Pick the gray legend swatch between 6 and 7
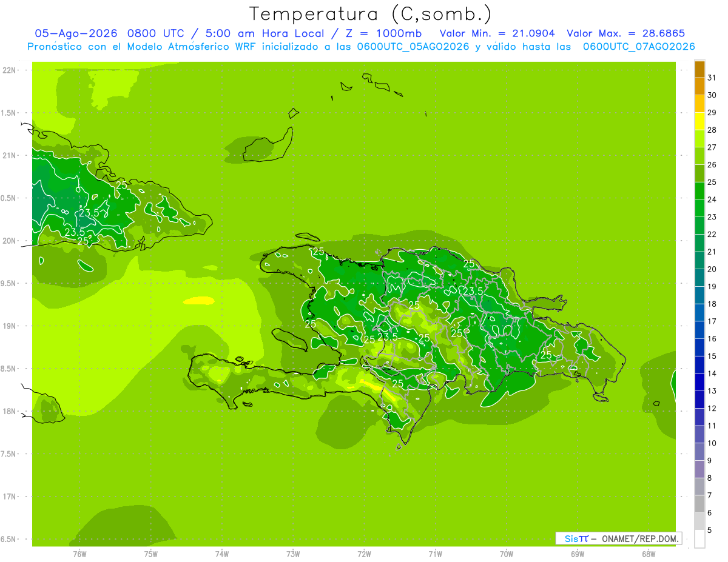 [x=699, y=504]
